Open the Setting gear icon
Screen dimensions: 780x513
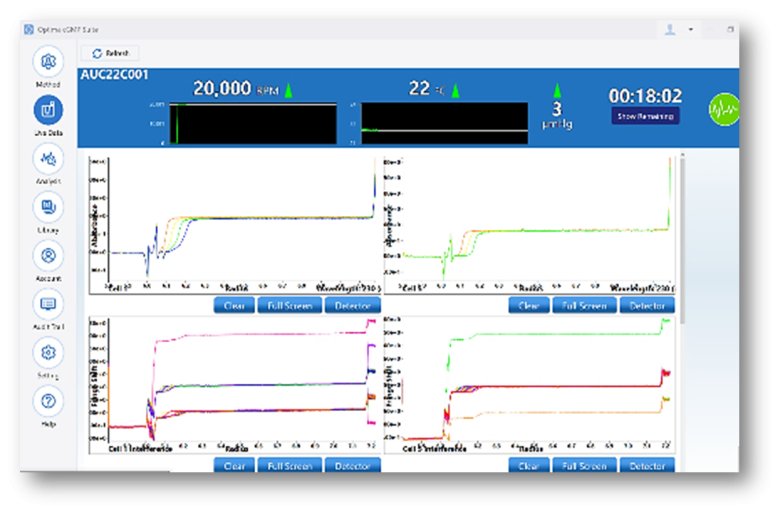pyautogui.click(x=48, y=352)
